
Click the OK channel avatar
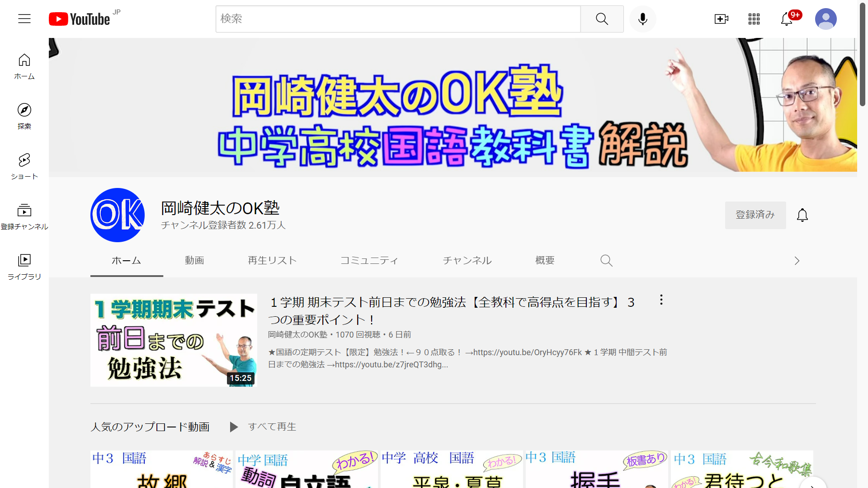tap(118, 215)
